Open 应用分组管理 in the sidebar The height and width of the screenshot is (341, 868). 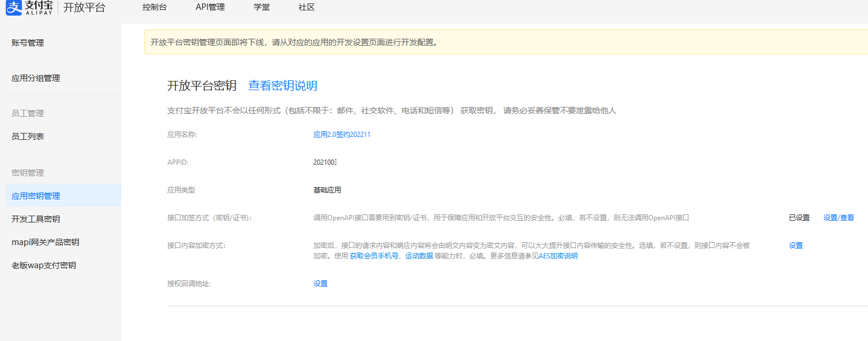36,78
